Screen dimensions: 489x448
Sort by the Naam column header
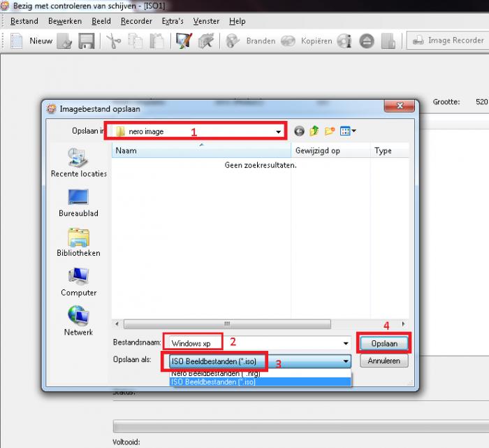click(x=201, y=150)
